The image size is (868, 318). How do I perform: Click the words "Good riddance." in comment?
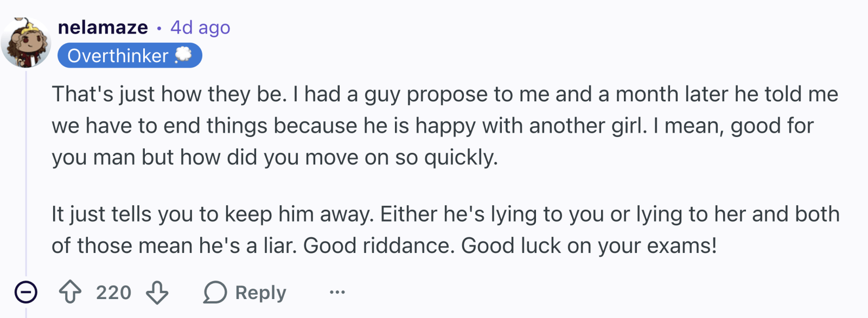[x=379, y=245]
